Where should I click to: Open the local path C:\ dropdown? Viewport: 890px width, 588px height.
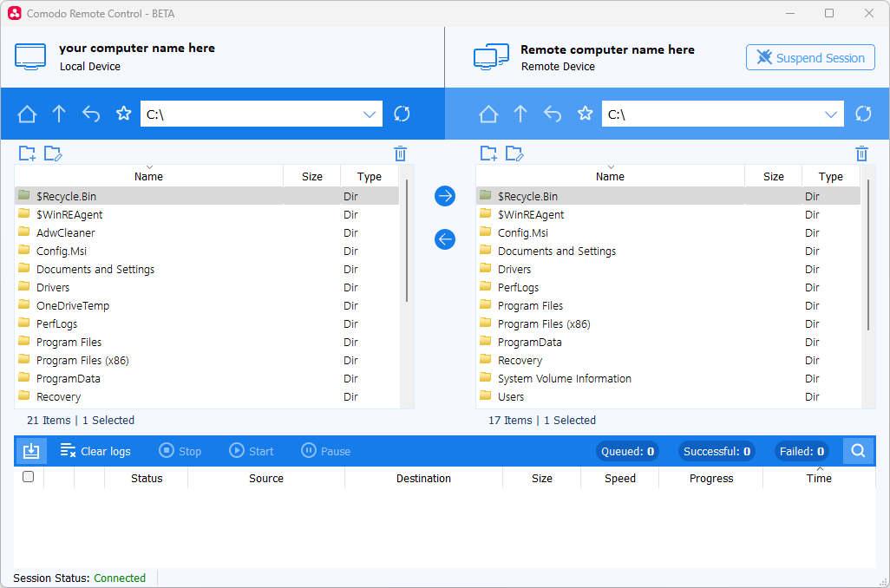370,114
